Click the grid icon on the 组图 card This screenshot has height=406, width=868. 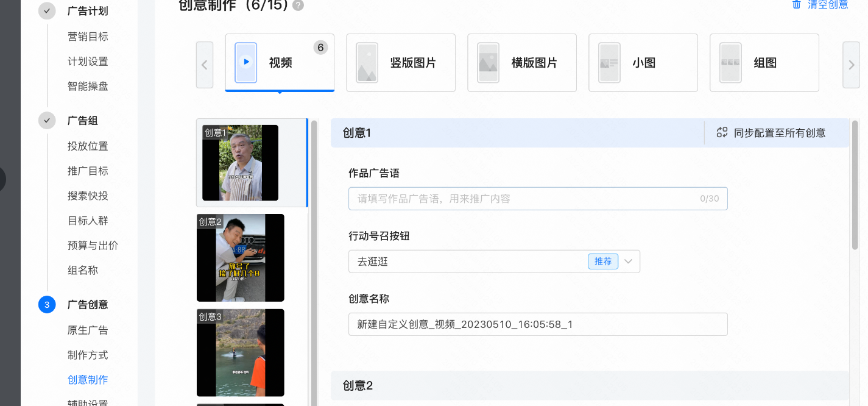point(730,63)
